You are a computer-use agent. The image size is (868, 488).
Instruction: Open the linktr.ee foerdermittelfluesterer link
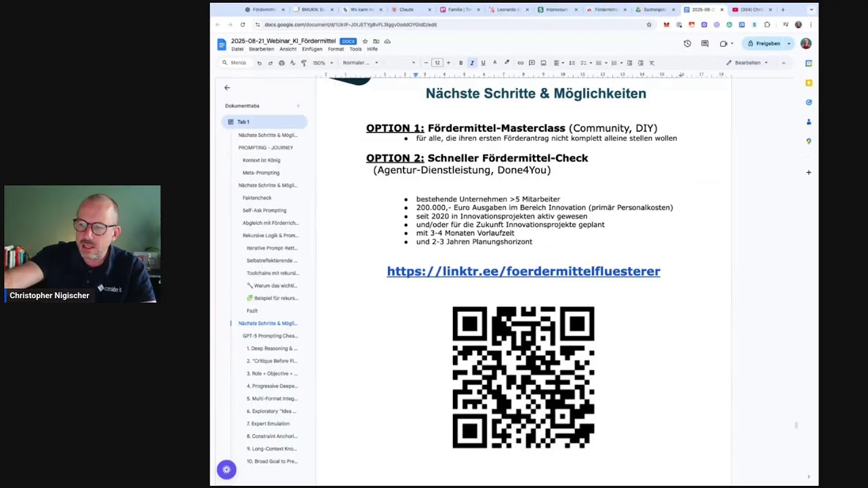[x=524, y=271]
